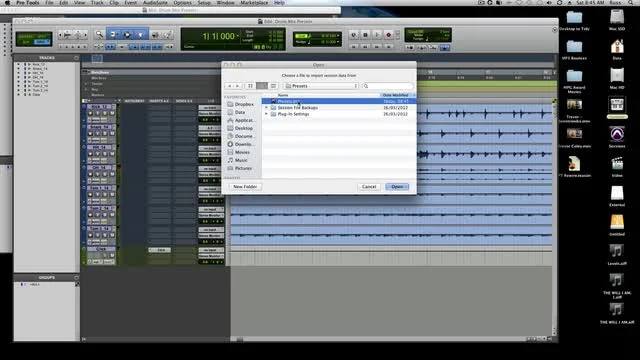
Task: Click the horizontal scrollbar of Edit window
Action: (x=380, y=339)
